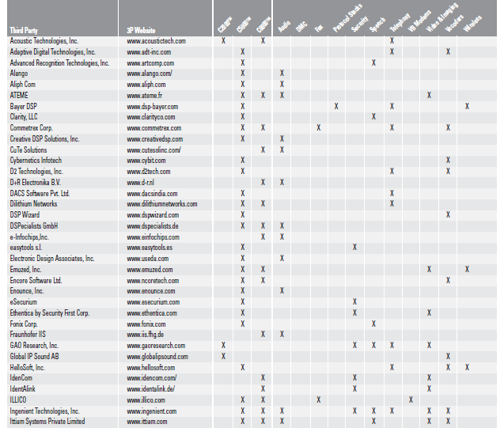Open www.dilithiumnetworks.com
This screenshot has width=504, height=428.
tap(162, 204)
